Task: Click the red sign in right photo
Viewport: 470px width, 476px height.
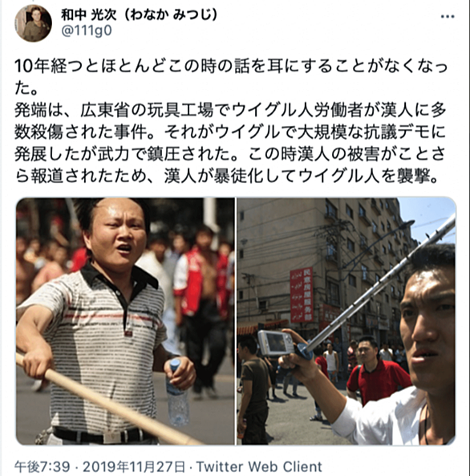Action: coord(302,295)
